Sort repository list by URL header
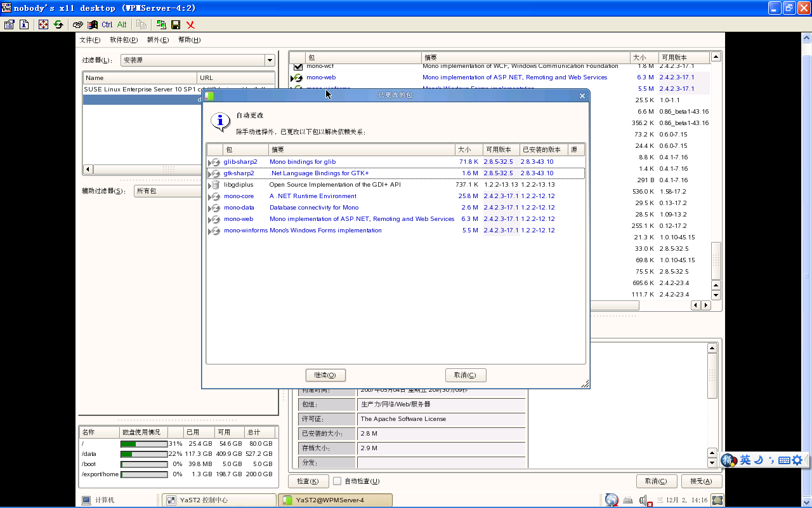Screen dimensions: 812x508 click(x=236, y=78)
